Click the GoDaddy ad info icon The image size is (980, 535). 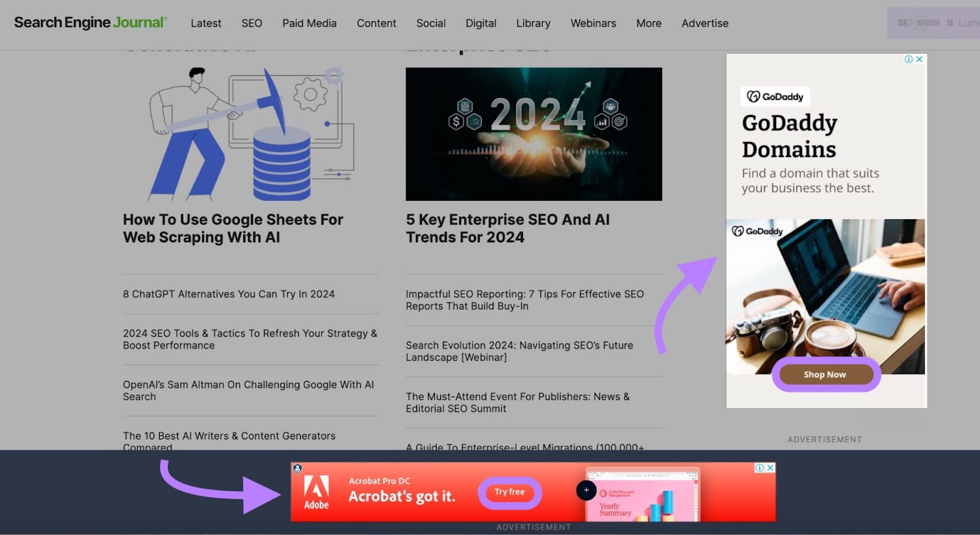coord(909,59)
